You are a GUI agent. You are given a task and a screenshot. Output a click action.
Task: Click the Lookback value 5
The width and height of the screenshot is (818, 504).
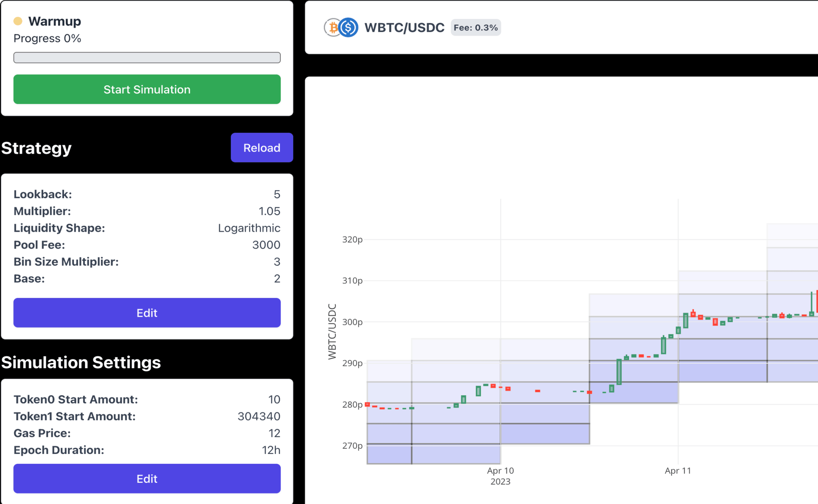pos(277,194)
